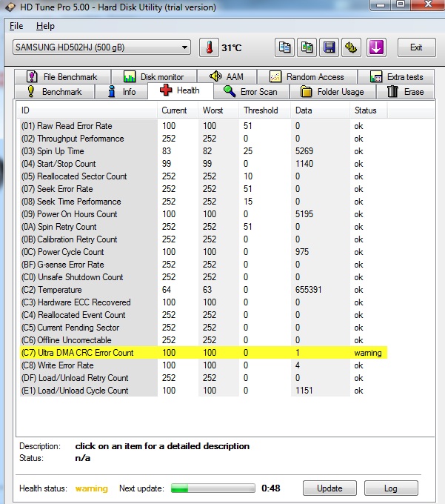Select the Throughput Performance row
This screenshot has height=504, width=445.
click(204, 139)
